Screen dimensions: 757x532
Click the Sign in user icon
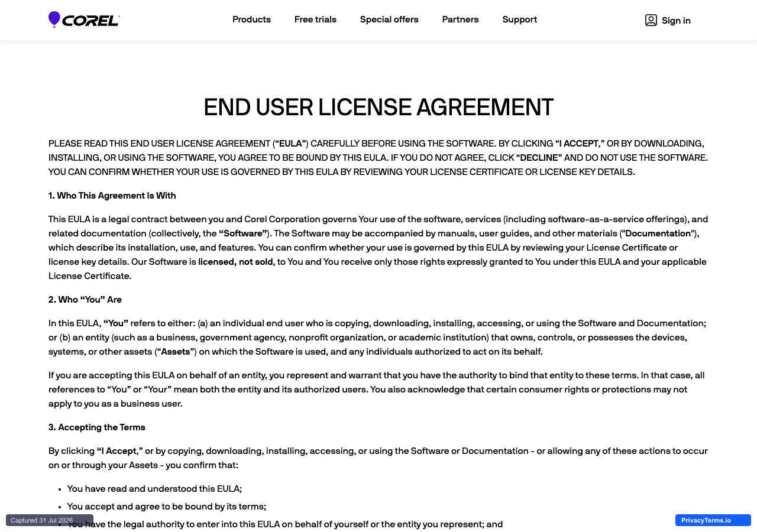(651, 20)
